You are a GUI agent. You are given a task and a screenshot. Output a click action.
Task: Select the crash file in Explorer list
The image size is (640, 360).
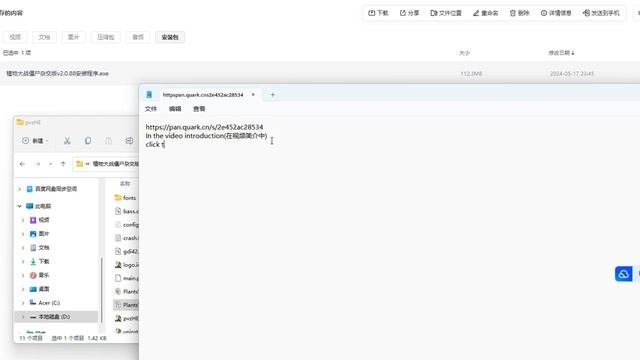127,238
